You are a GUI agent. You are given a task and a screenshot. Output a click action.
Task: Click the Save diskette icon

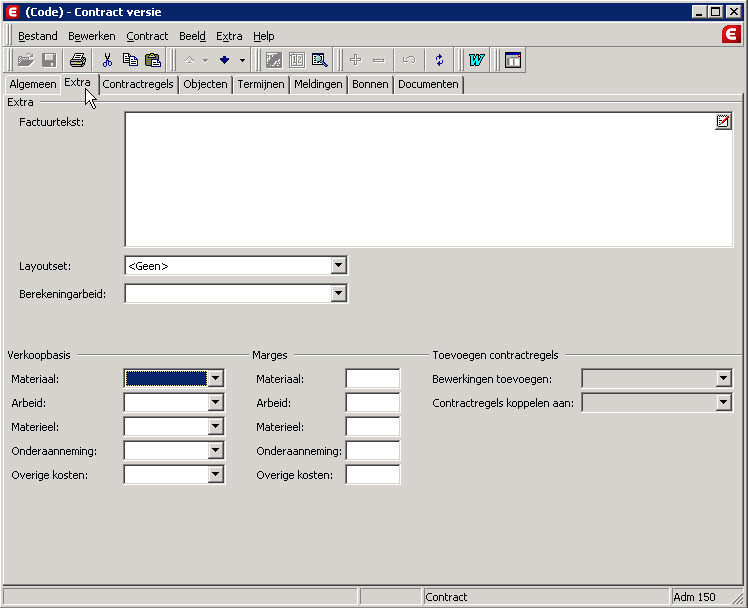(x=49, y=60)
